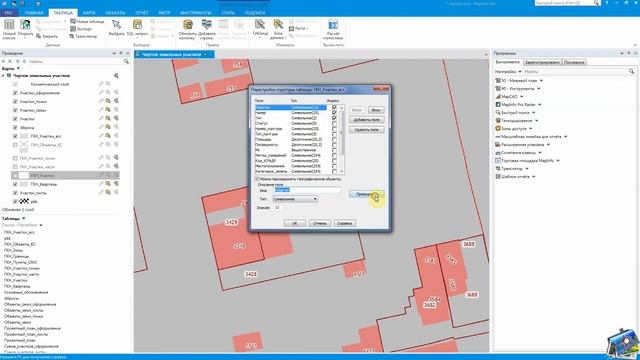The image size is (640, 360).
Task: Click pencil edit icon on Участки_точки layer
Action: (x=101, y=101)
